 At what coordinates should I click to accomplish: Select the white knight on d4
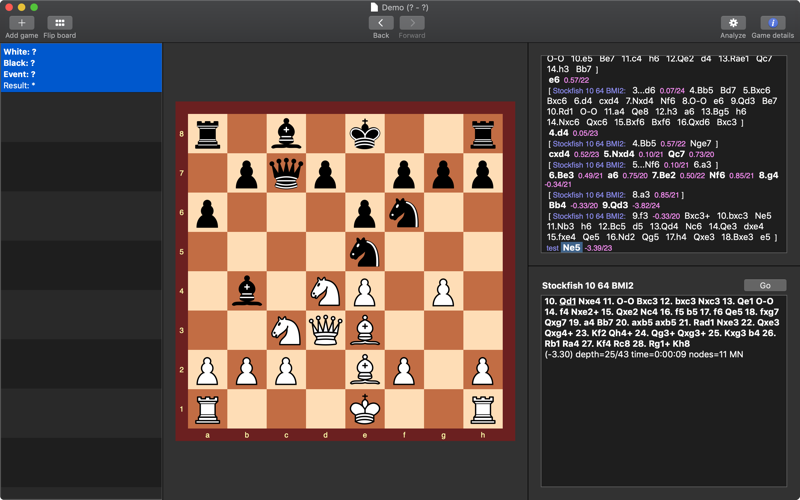click(x=326, y=291)
